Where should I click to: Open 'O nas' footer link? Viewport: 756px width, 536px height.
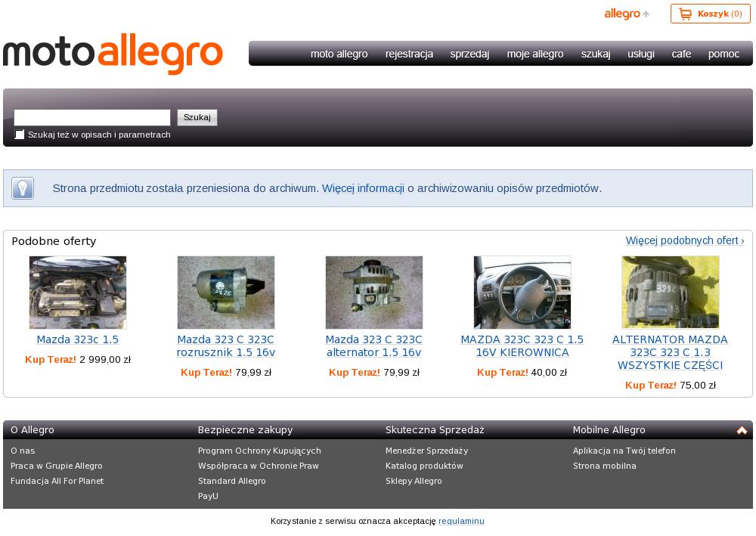point(23,451)
